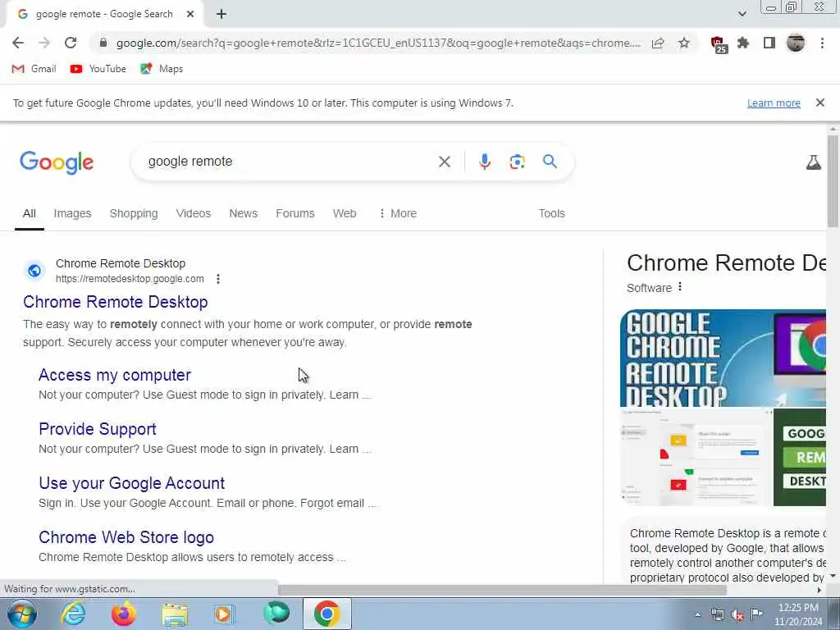Open the Windows Start menu

22,614
